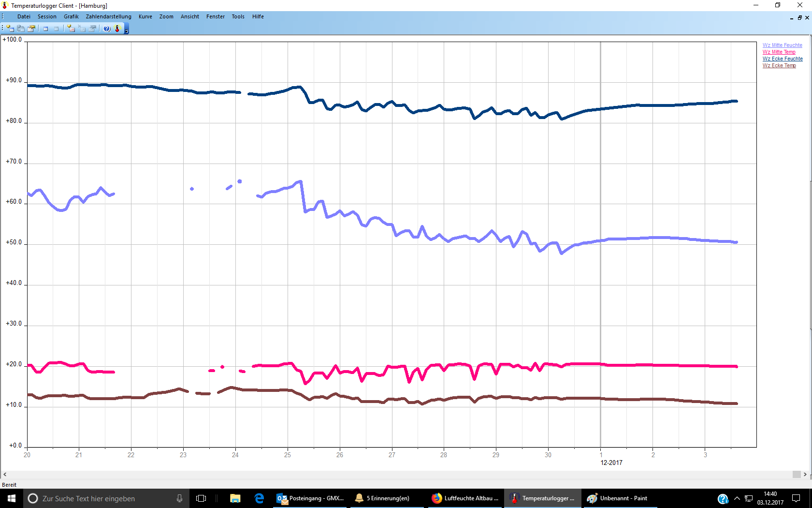Click the blue help question mark icon
The image size is (812, 508).
[107, 29]
